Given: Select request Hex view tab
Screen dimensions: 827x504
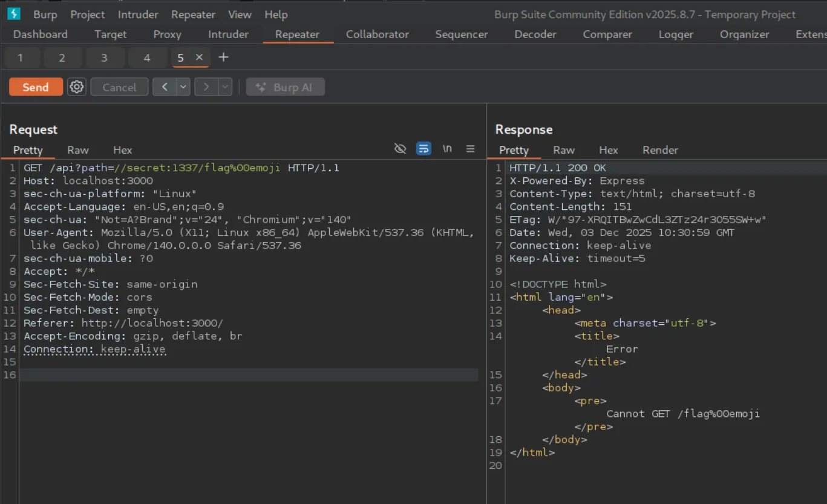Looking at the screenshot, I should 122,150.
